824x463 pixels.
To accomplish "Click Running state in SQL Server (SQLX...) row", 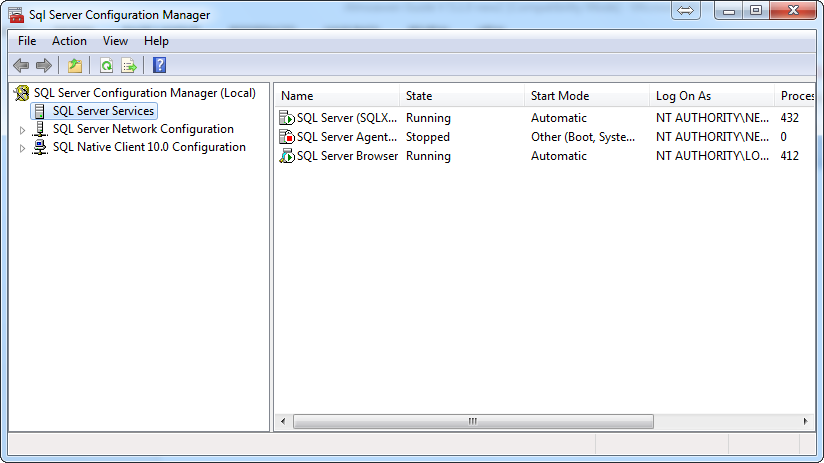I will [x=428, y=118].
